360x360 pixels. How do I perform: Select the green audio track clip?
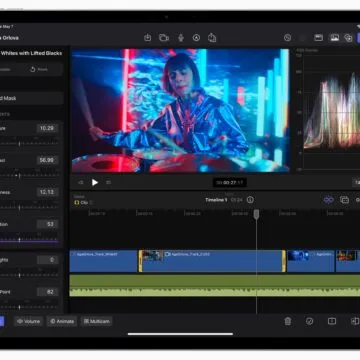click(215, 285)
